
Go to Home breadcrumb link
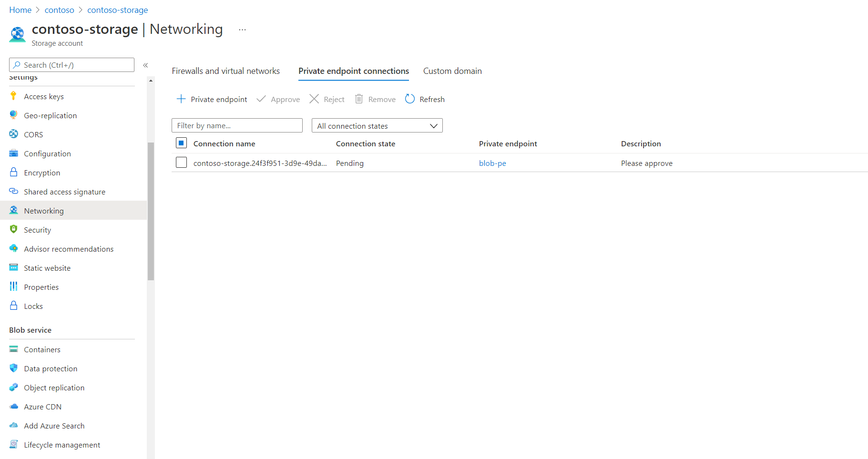pyautogui.click(x=20, y=10)
